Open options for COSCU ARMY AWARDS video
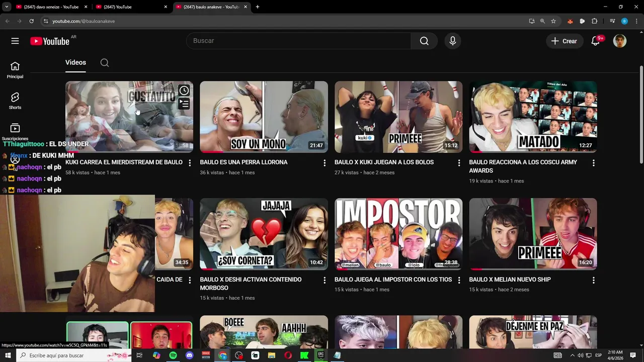644x362 pixels. (594, 163)
